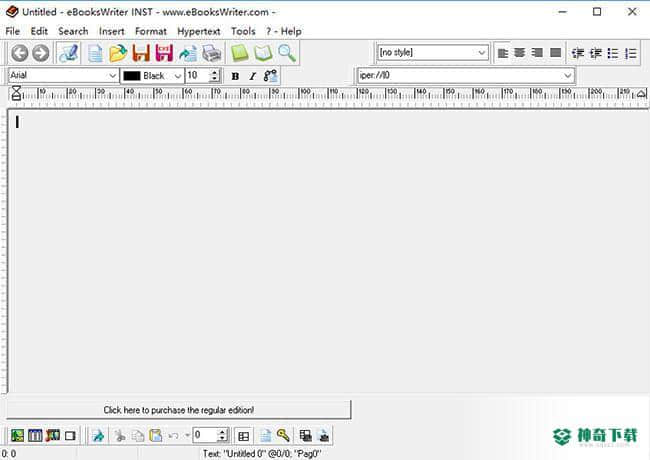
Task: Toggle the pen edit mode icon
Action: pos(68,53)
